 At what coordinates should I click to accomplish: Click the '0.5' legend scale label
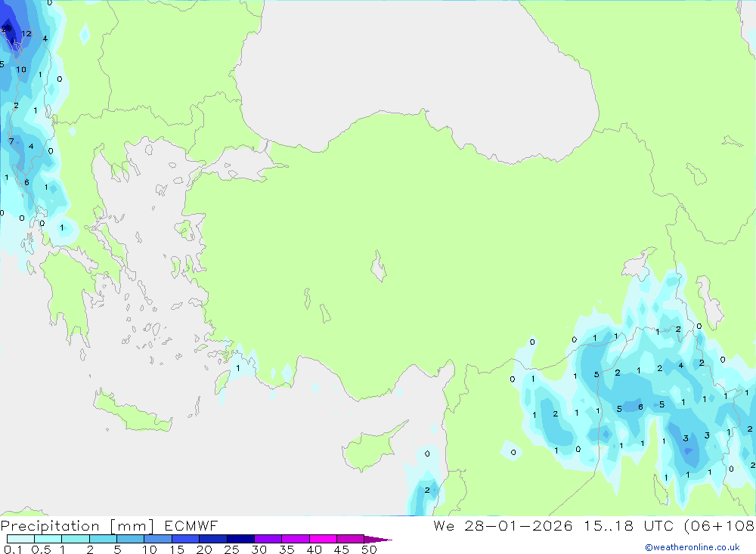point(41,549)
